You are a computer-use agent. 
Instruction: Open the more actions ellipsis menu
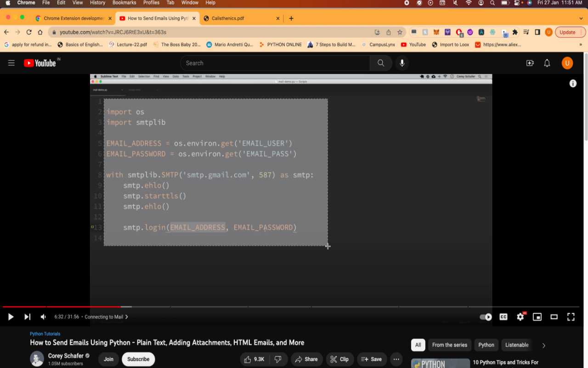[x=396, y=359]
